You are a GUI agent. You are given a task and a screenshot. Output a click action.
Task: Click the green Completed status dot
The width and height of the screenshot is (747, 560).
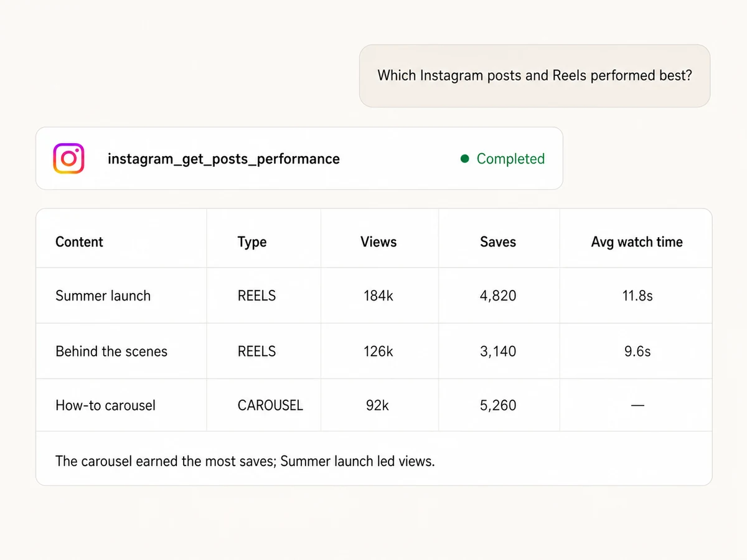click(464, 159)
